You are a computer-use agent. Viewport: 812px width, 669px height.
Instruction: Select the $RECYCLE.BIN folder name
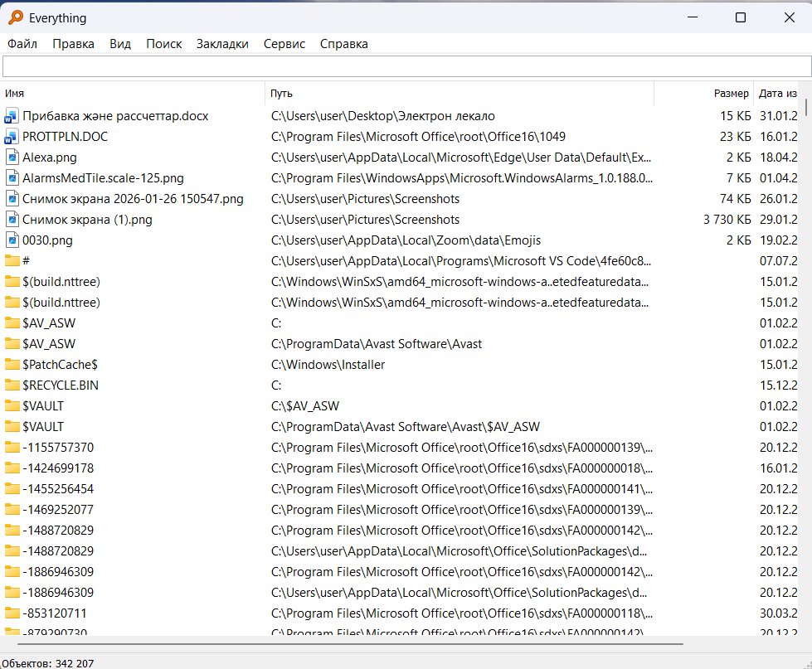click(x=61, y=385)
